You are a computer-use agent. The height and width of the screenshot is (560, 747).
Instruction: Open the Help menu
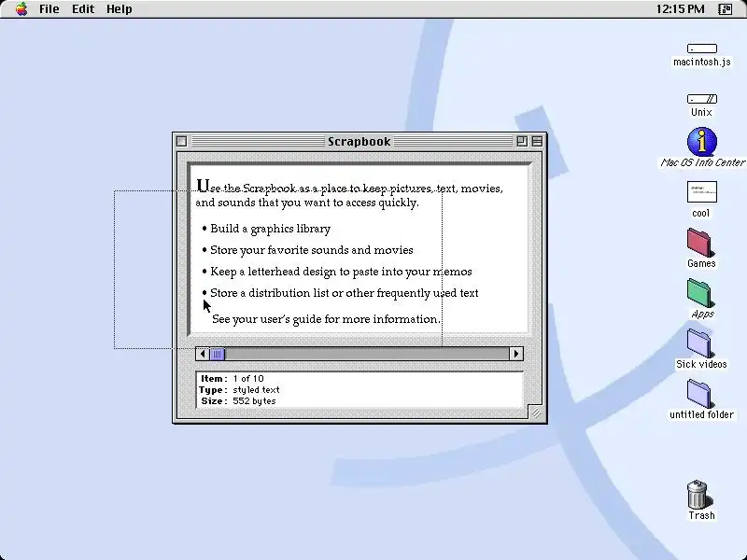(x=120, y=9)
